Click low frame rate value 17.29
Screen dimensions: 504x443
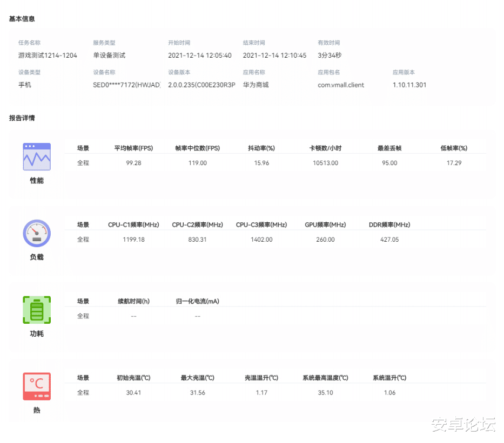[x=454, y=163]
